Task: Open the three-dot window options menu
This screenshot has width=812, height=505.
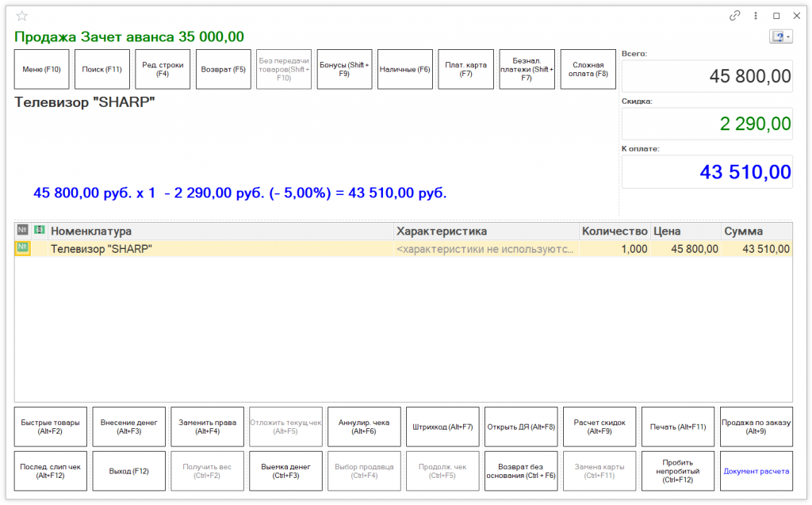Action: pos(756,16)
